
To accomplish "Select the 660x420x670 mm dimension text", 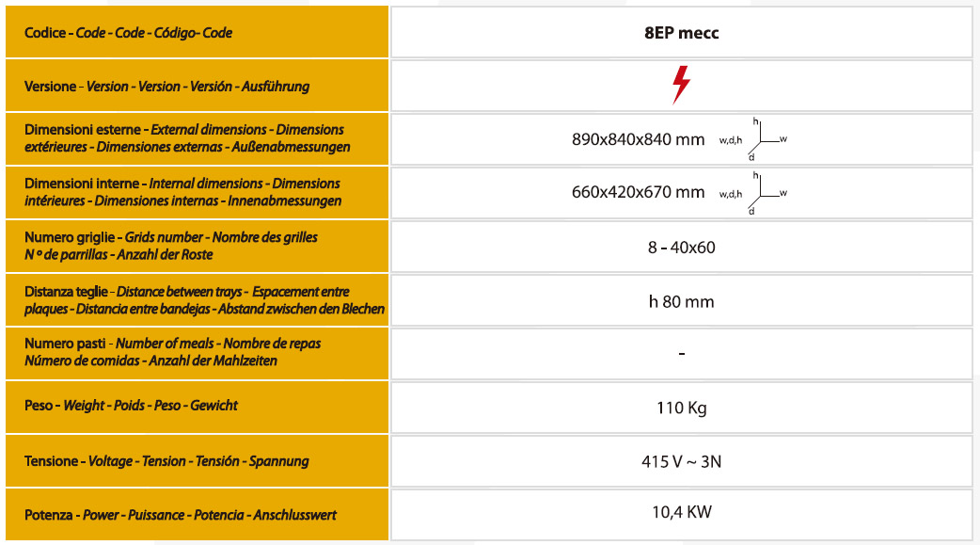I will pyautogui.click(x=638, y=193).
